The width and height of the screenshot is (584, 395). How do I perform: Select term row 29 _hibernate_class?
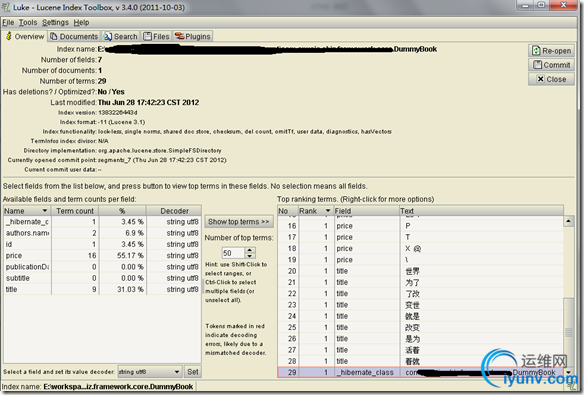pyautogui.click(x=420, y=372)
